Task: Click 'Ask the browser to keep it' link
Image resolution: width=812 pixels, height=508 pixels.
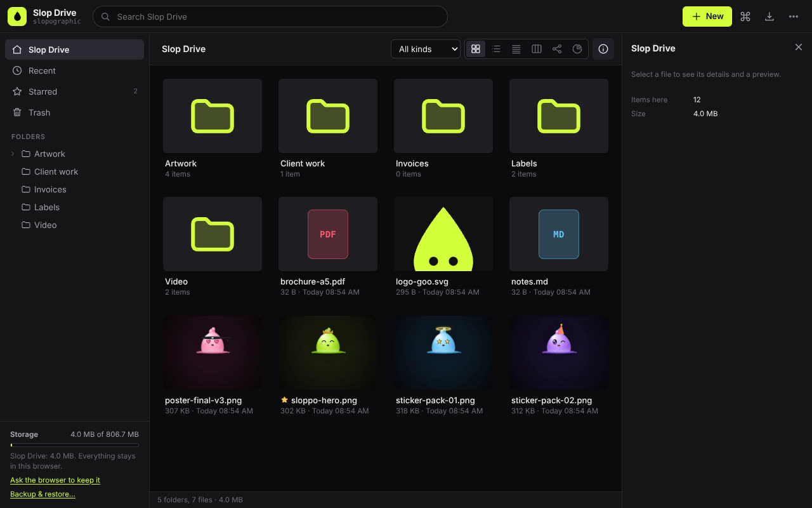Action: click(x=55, y=480)
